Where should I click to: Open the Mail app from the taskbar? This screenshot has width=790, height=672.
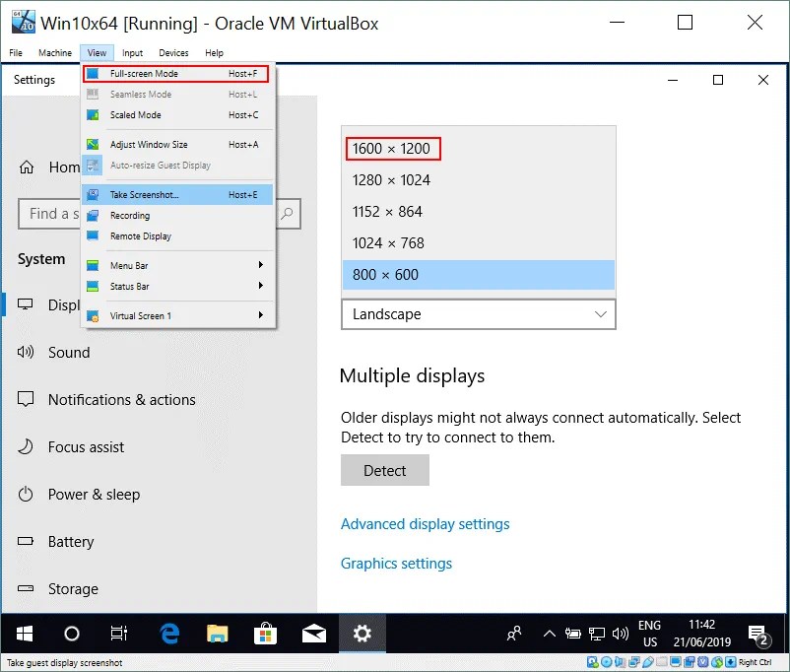313,634
